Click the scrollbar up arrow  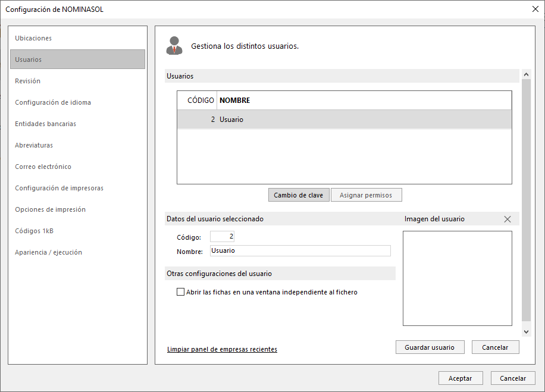526,74
